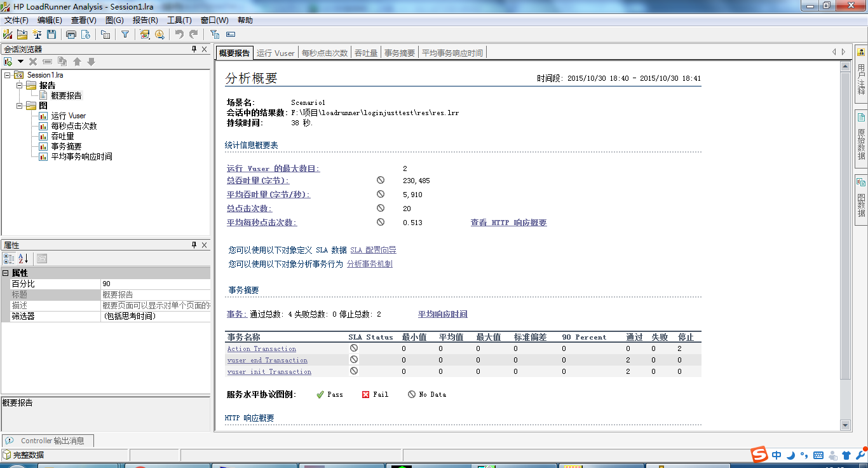This screenshot has height=468, width=868.
Task: Switch properties to categorized view
Action: (9, 258)
